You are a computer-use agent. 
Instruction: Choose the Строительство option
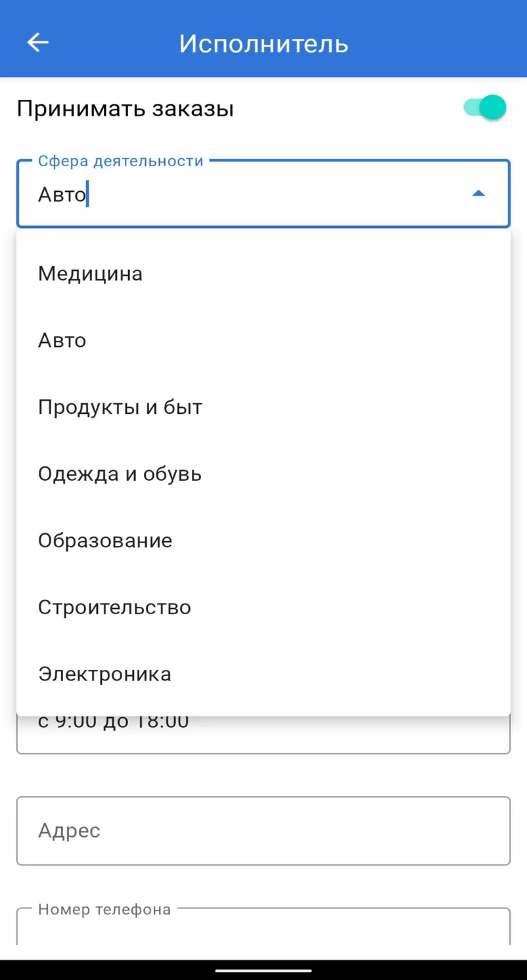[263, 608]
